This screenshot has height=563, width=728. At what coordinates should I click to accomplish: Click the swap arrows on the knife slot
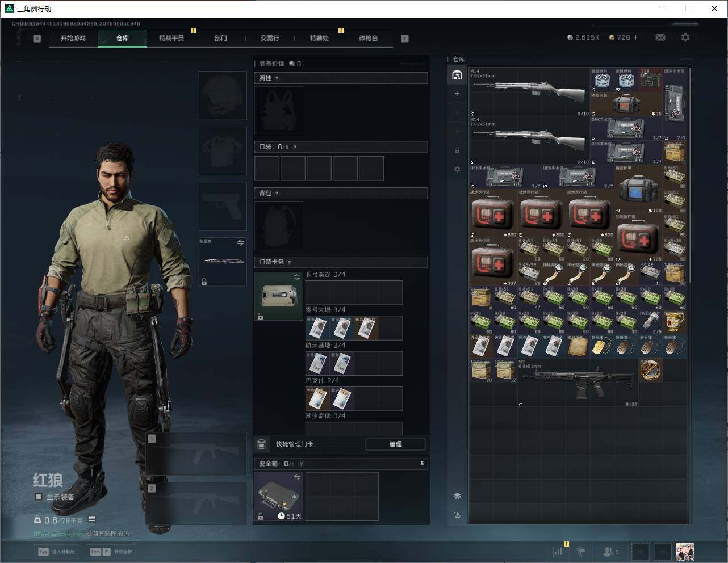[241, 242]
